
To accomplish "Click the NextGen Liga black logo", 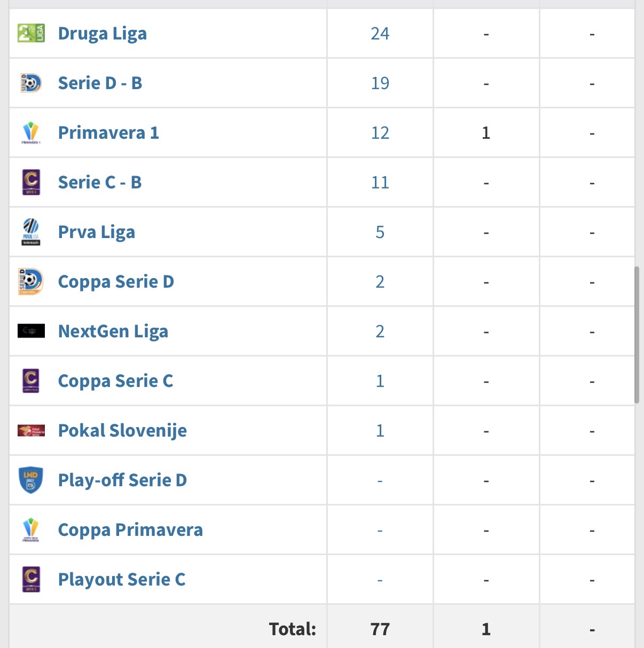I will click(31, 331).
